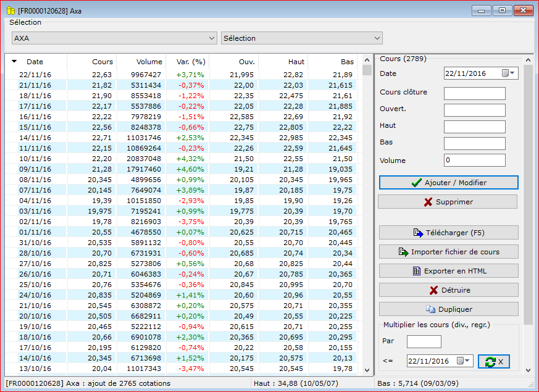Click inside the Cours clôture input field
Screen dimensions: 539x392
[474, 93]
